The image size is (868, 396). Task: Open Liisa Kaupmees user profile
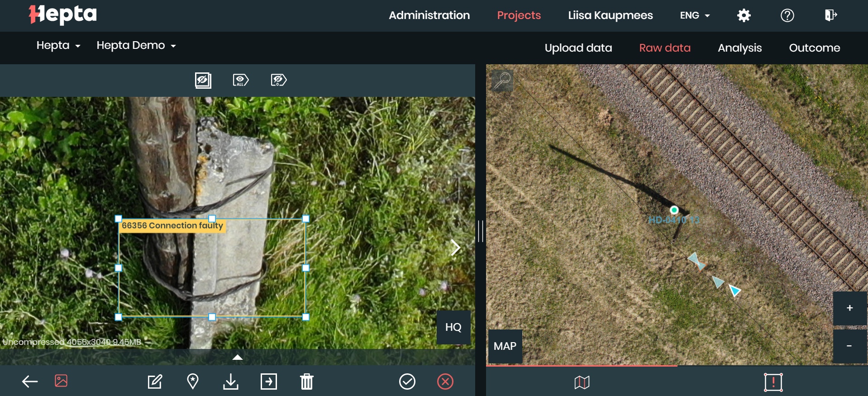click(610, 15)
